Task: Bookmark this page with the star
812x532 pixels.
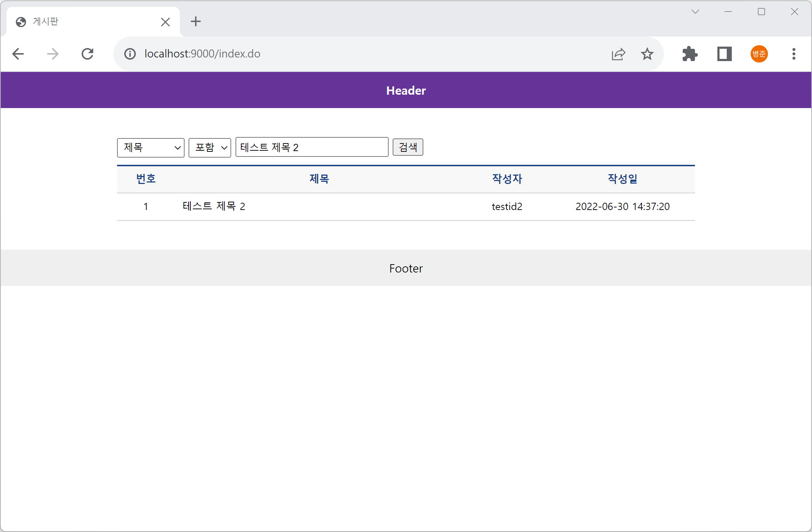Action: (647, 54)
